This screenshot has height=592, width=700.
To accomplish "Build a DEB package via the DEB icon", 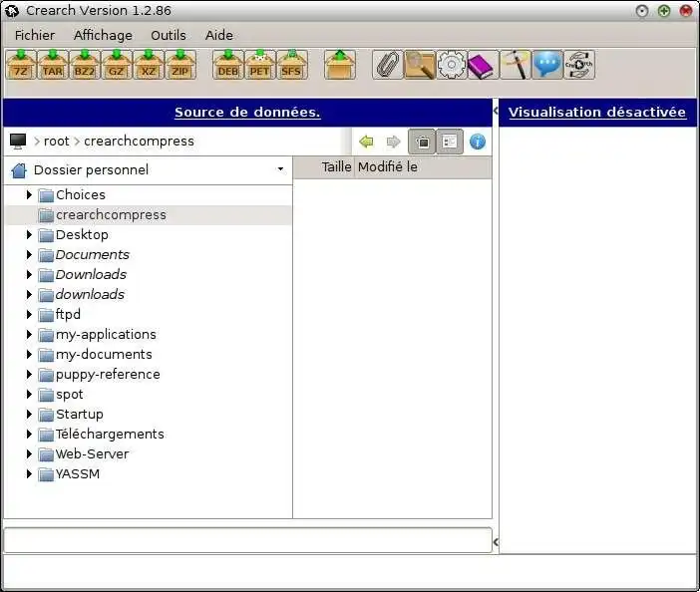I will tap(228, 65).
